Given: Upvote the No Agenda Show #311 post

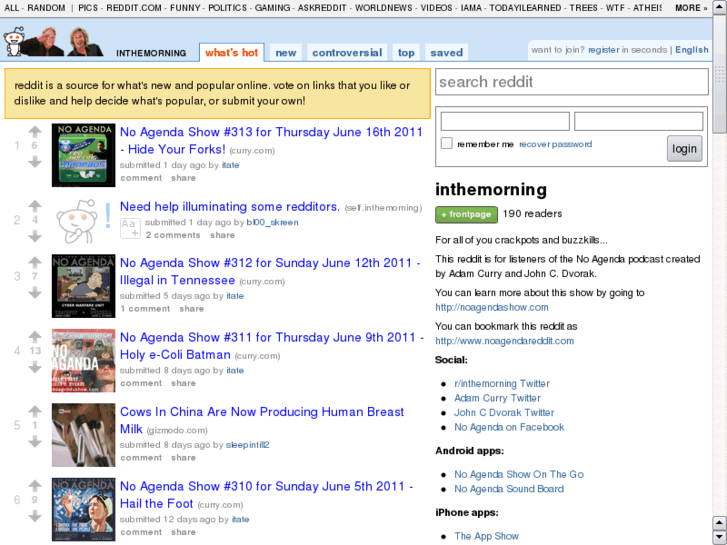Looking at the screenshot, I should (35, 337).
